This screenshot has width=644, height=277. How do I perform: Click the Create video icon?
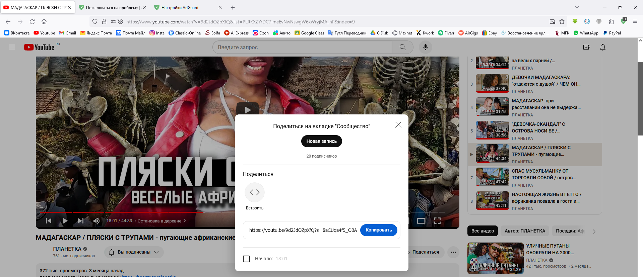pos(586,47)
